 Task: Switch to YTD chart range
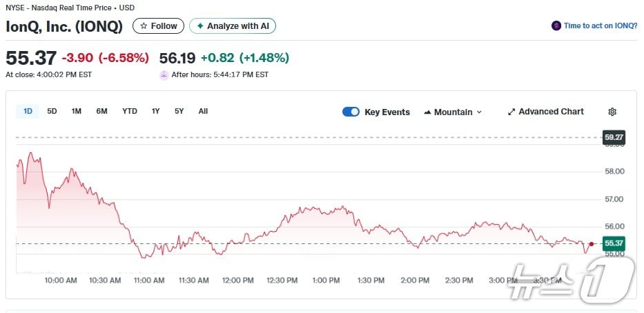click(x=130, y=111)
